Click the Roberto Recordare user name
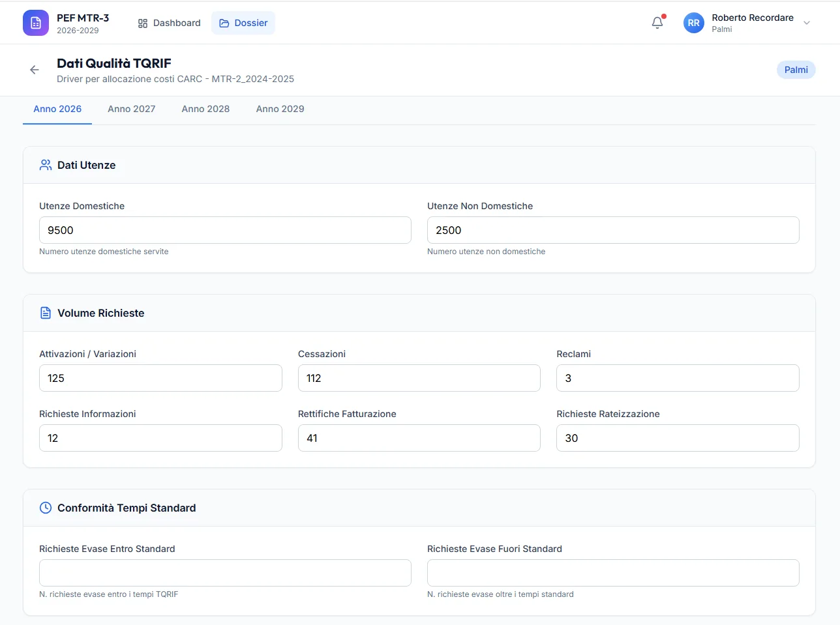Viewport: 840px width, 625px height. (x=753, y=18)
